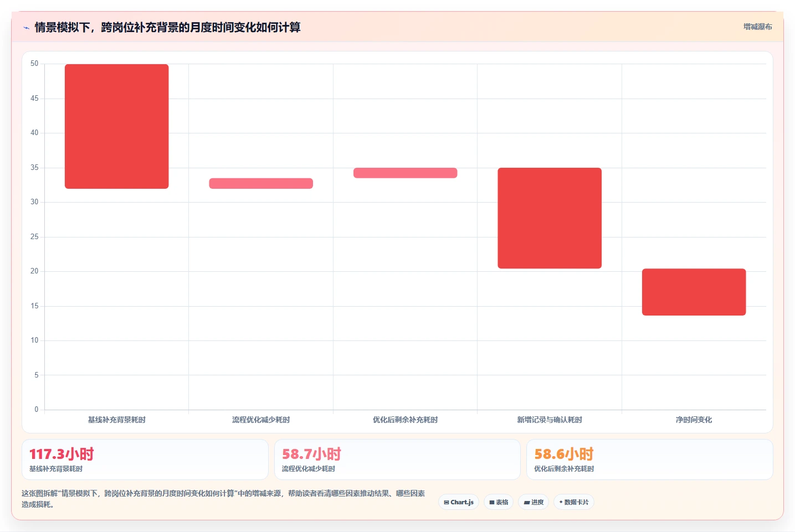Click the y-axis value 35
Image resolution: width=795 pixels, height=532 pixels.
click(34, 168)
